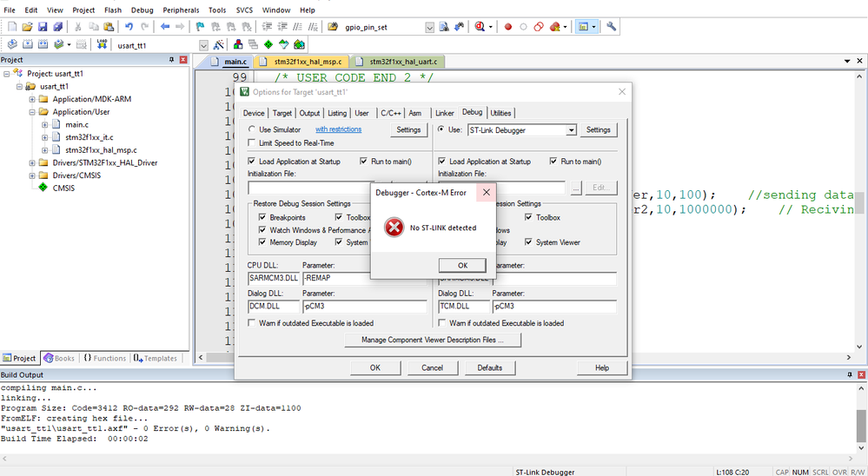Batch build icon
Image resolution: width=868 pixels, height=476 pixels.
59,45
